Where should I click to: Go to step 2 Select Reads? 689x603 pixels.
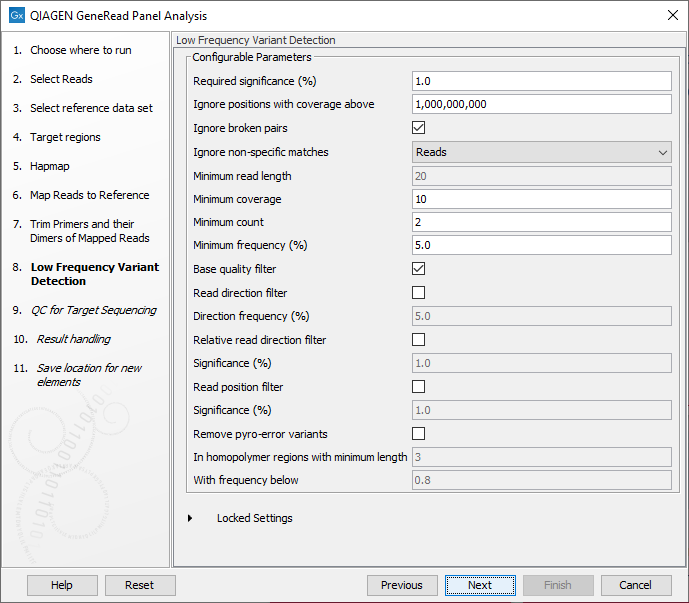click(62, 79)
